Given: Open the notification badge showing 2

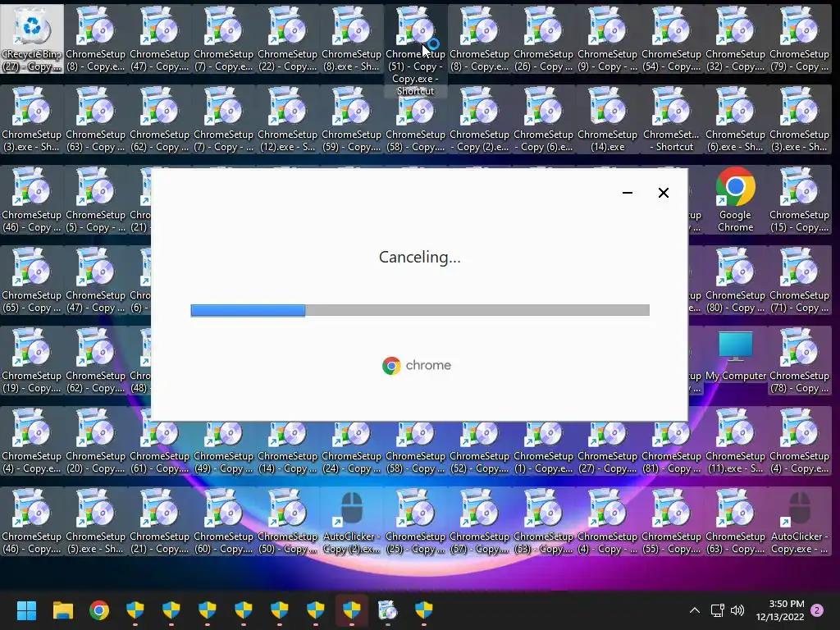Looking at the screenshot, I should (817, 610).
